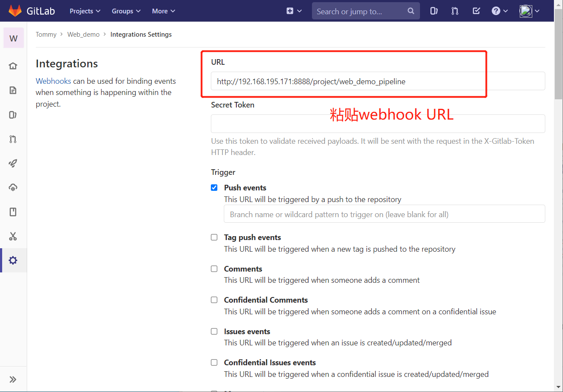Open the More menu
The width and height of the screenshot is (563, 392).
163,11
